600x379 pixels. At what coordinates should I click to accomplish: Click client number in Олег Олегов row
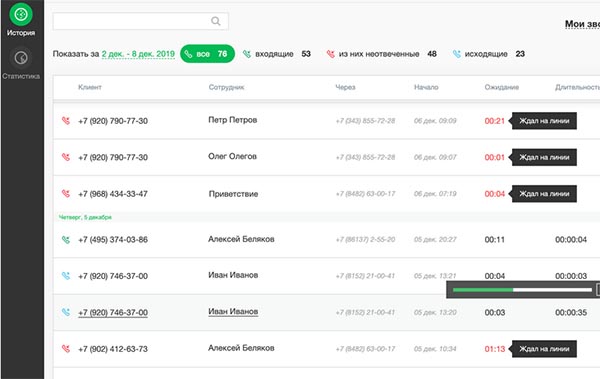point(113,157)
